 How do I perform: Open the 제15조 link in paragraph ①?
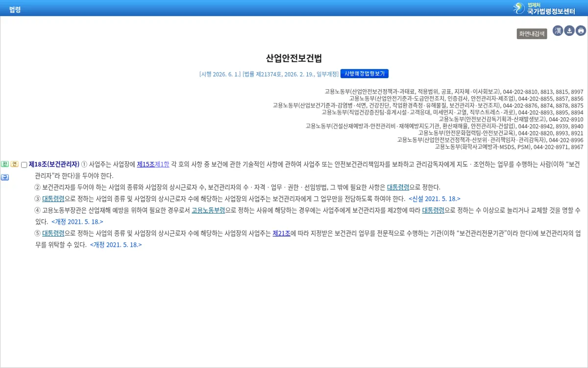point(146,164)
